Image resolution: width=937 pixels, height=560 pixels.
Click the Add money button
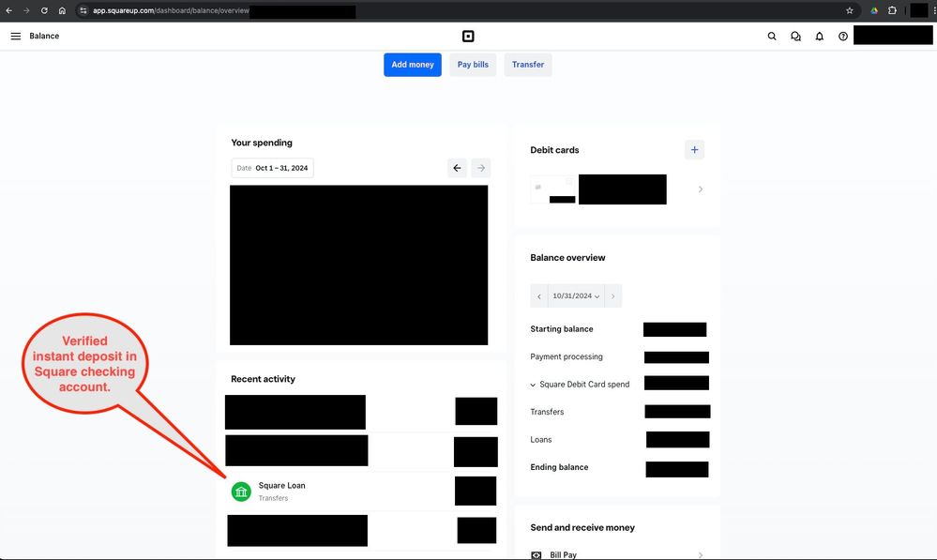(412, 65)
